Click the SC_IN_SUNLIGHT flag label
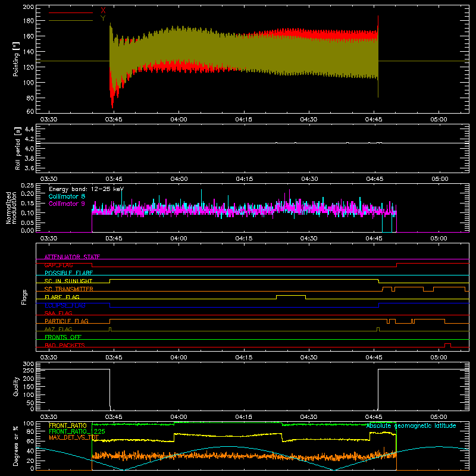 68,281
